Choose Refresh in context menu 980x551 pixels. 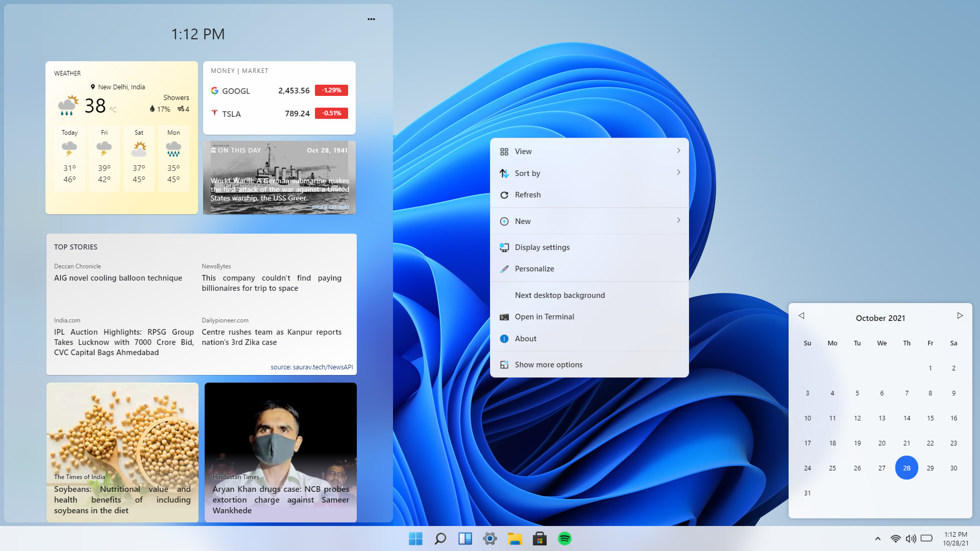528,195
